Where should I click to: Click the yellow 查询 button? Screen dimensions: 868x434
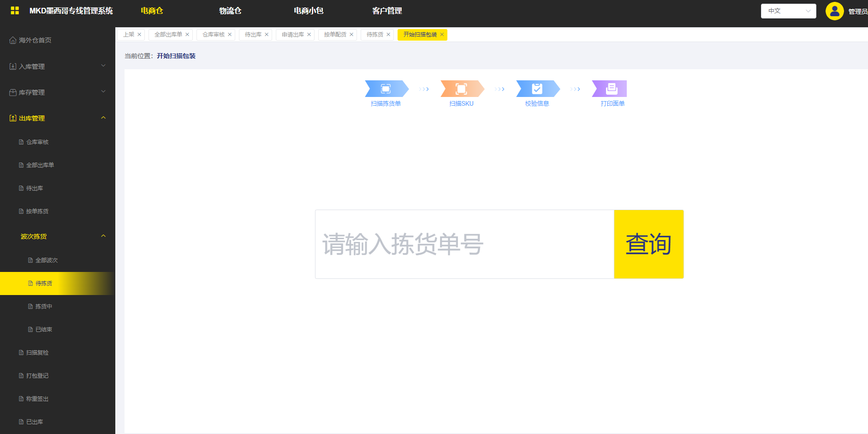tap(648, 244)
